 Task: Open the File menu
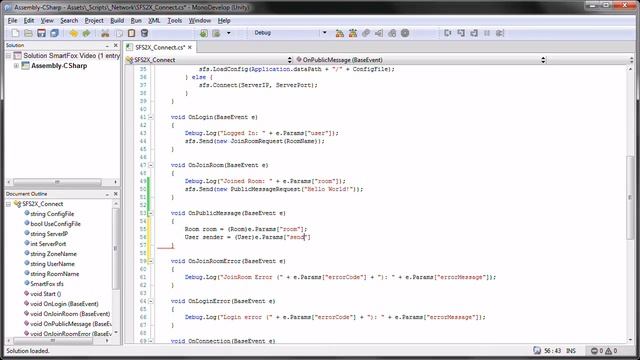[12, 20]
